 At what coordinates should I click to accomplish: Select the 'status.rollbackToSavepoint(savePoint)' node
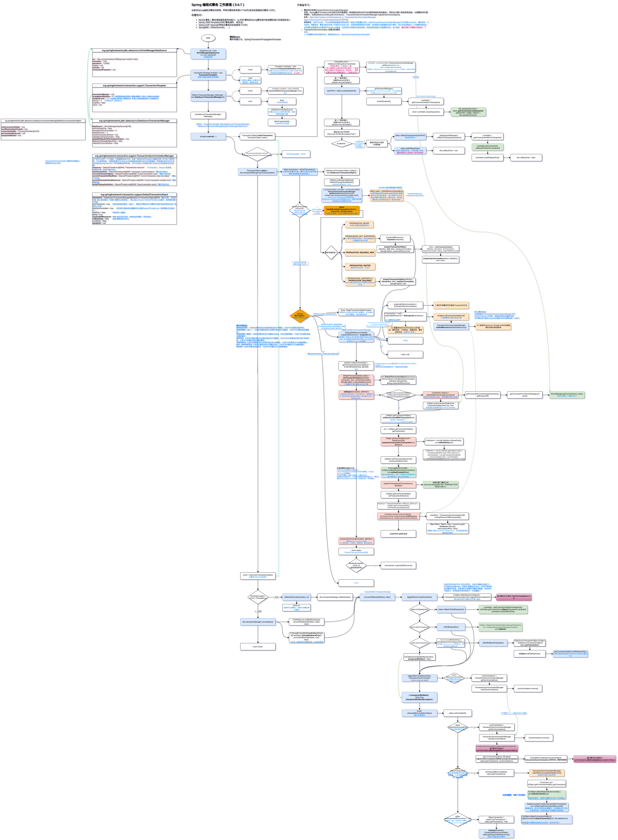410,137
